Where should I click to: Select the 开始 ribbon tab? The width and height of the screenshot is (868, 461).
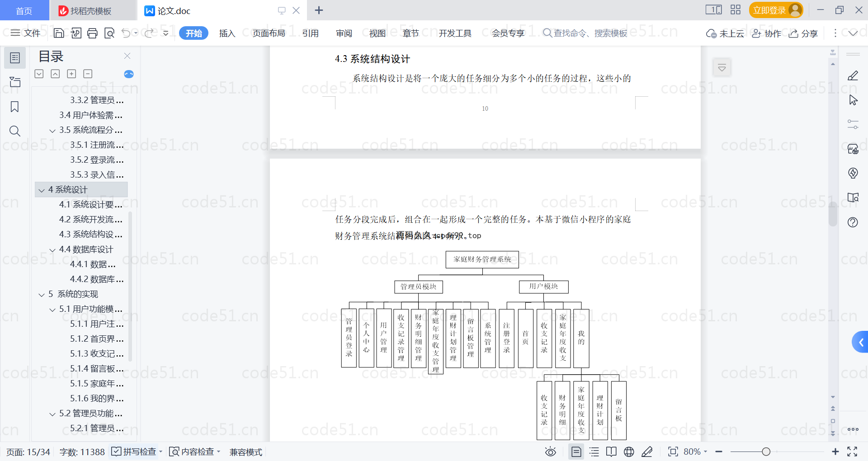pyautogui.click(x=193, y=33)
